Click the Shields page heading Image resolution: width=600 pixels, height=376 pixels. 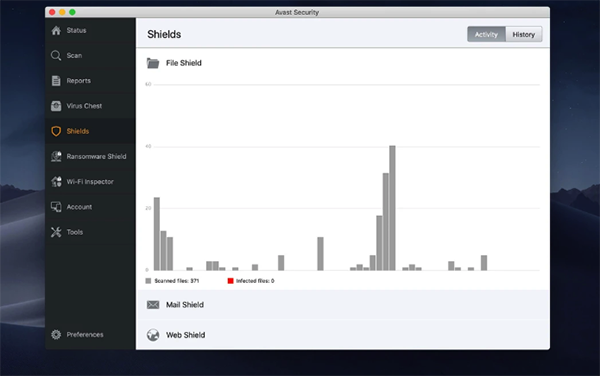164,34
